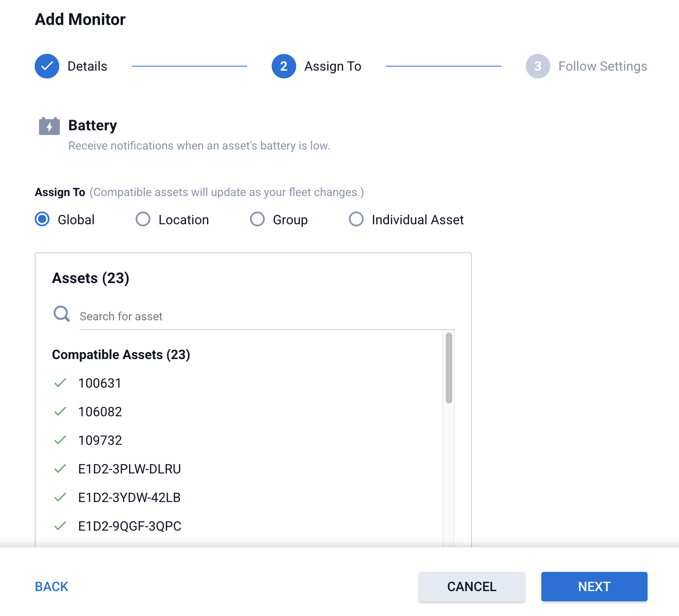Viewport: 679px width, 616px height.
Task: Select the Location radio button
Action: pos(143,219)
